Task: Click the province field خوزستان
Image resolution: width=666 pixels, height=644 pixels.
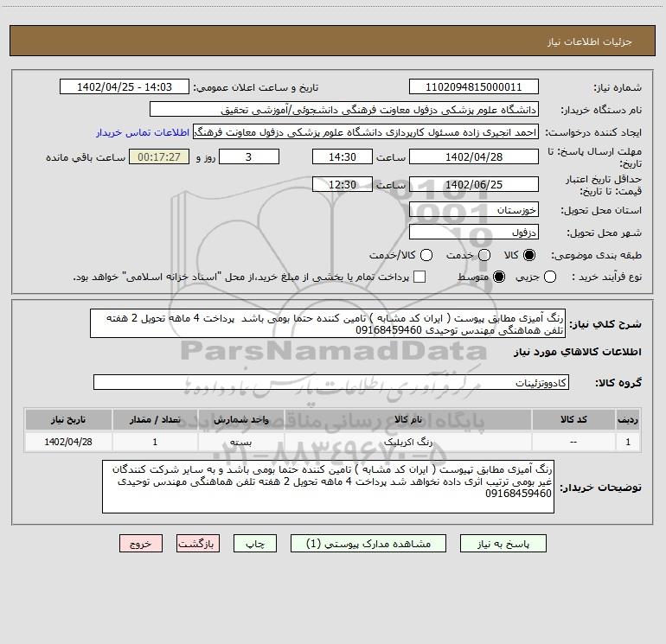Action: coord(474,209)
